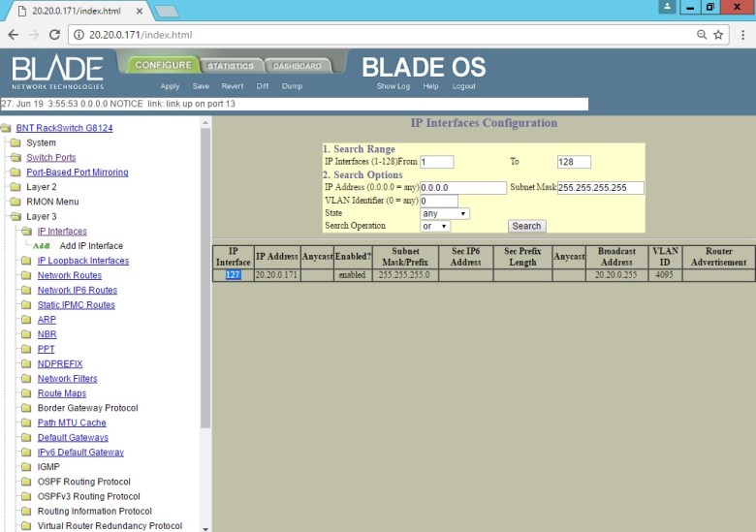
Task: Bookmark the page with the star icon
Action: click(x=718, y=35)
